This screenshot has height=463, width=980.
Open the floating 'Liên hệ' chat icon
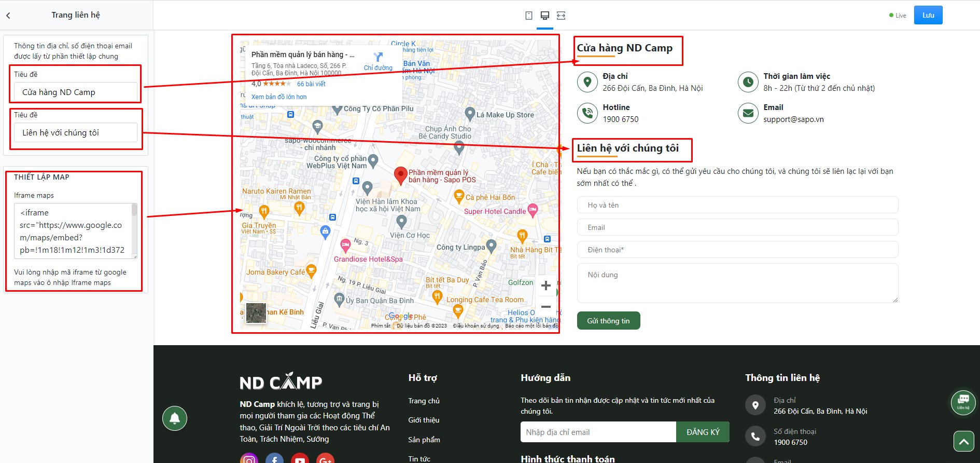[963, 402]
